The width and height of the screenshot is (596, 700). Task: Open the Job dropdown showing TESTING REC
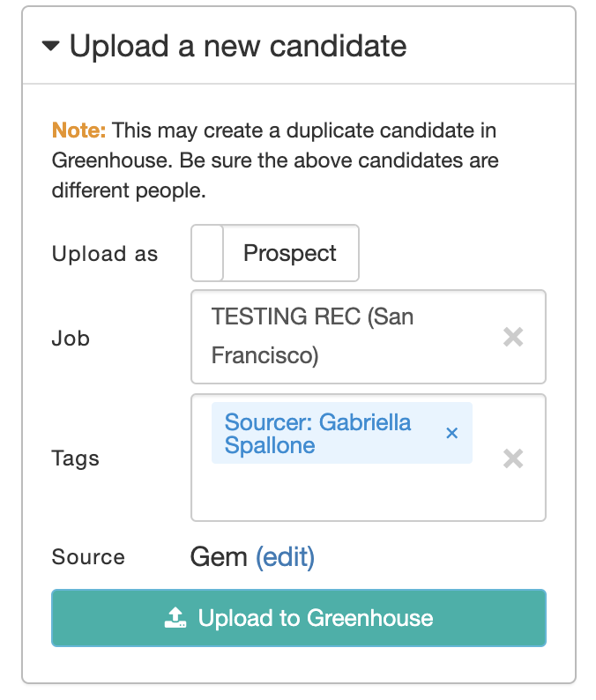(344, 337)
